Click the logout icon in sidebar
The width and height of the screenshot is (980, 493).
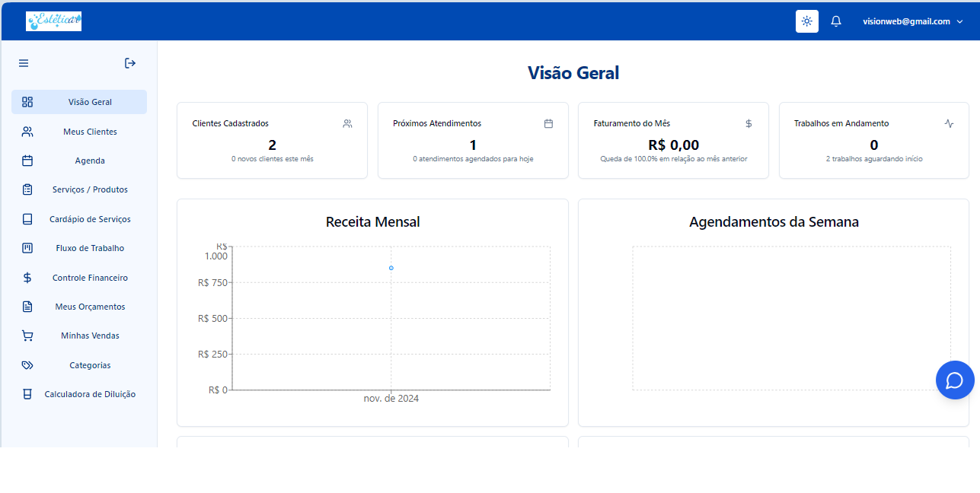pos(129,63)
